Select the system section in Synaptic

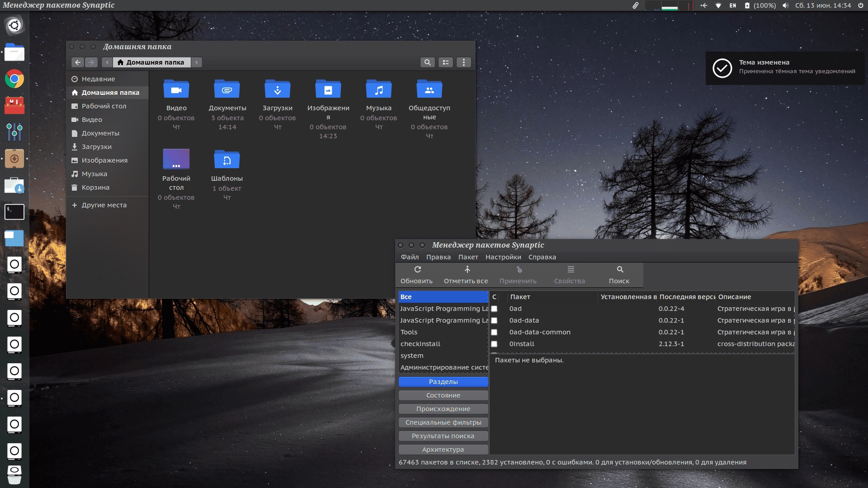pos(443,356)
